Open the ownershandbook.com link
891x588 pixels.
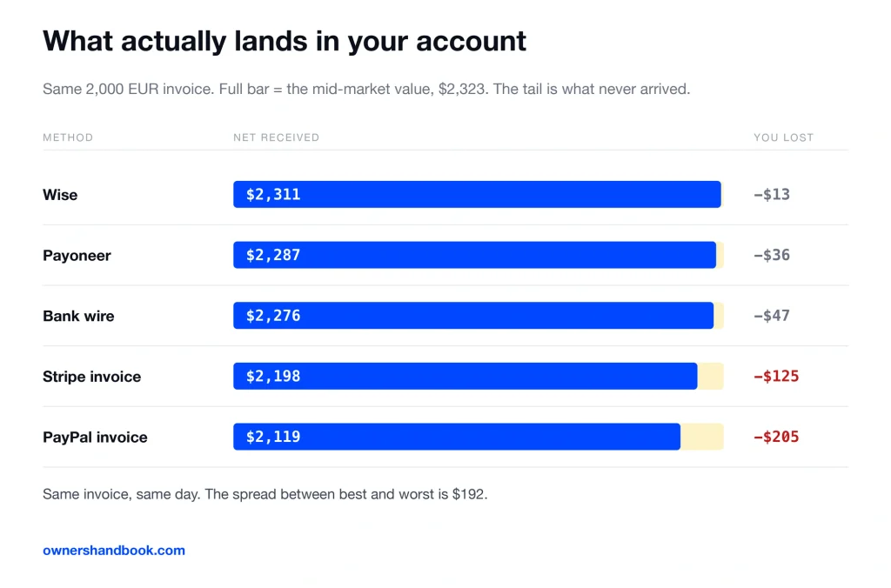[x=114, y=550]
